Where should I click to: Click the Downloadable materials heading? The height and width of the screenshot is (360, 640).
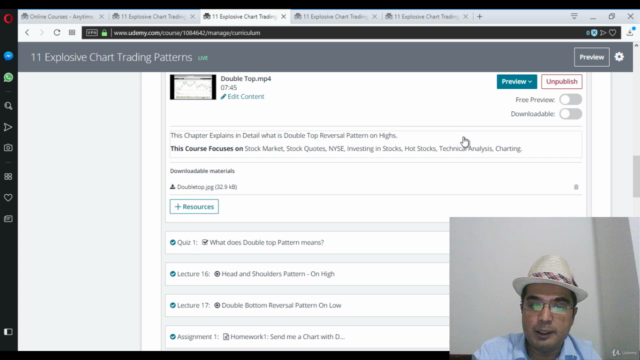point(202,171)
